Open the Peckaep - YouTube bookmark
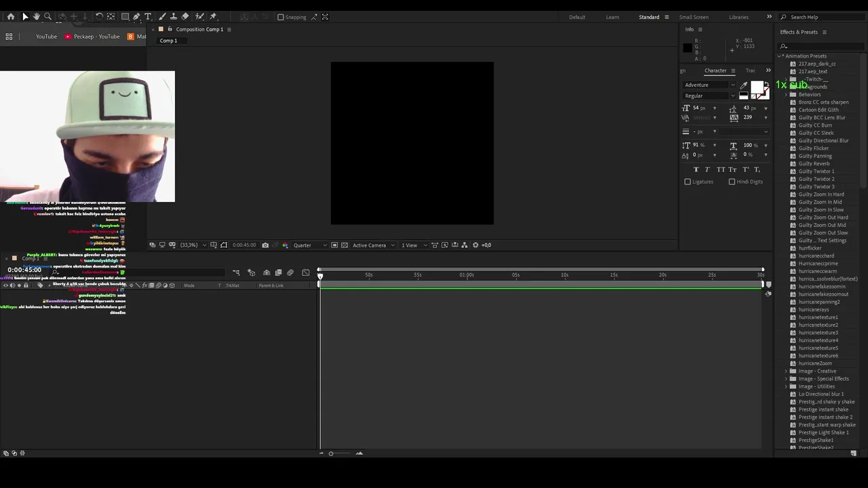The width and height of the screenshot is (868, 488). pyautogui.click(x=92, y=37)
